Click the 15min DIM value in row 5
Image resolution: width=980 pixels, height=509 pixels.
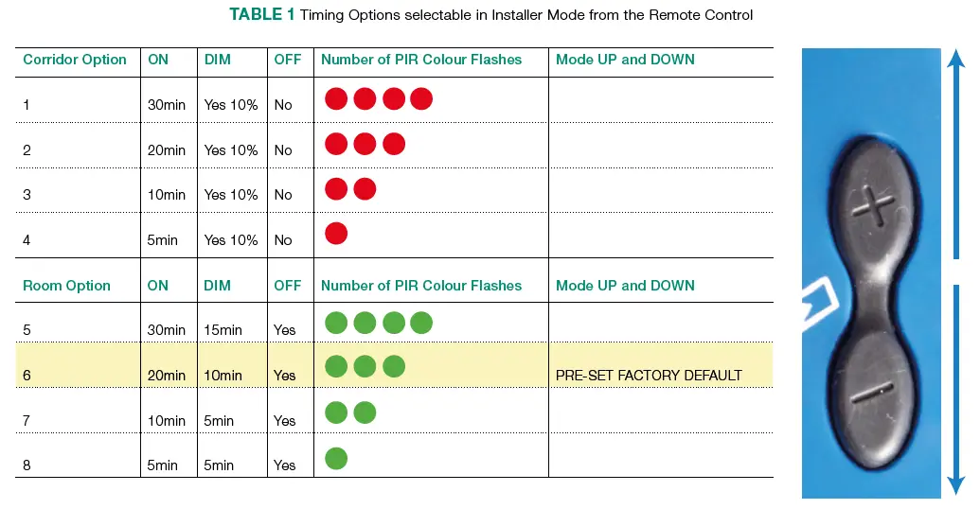pos(223,330)
